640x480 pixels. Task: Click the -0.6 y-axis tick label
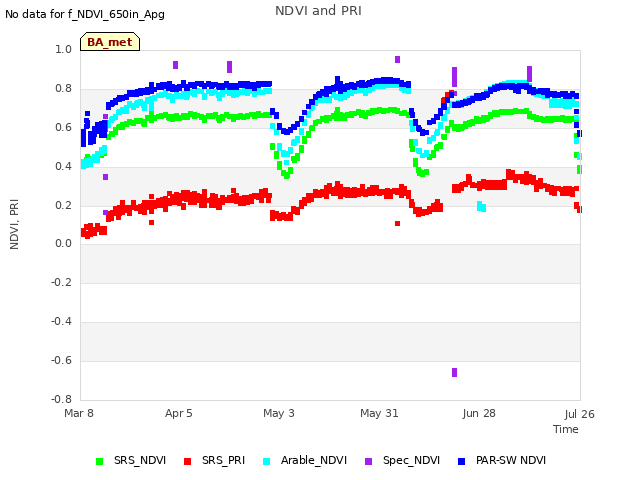coord(61,360)
